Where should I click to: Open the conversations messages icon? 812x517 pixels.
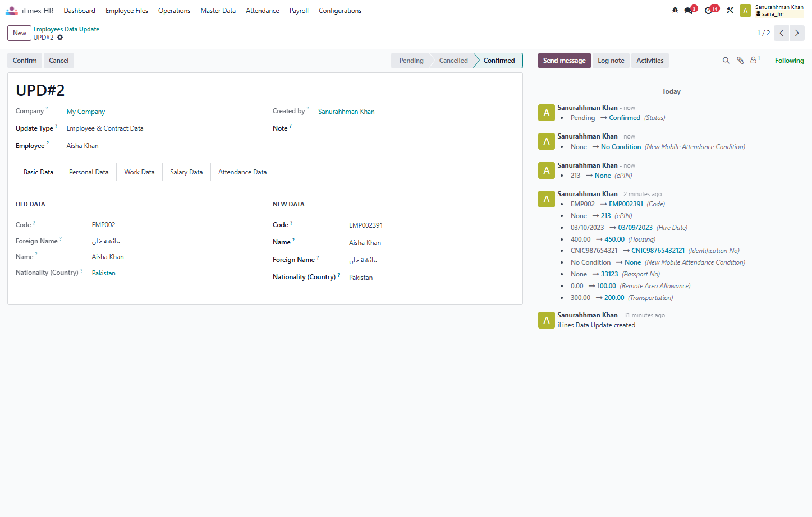coord(690,10)
